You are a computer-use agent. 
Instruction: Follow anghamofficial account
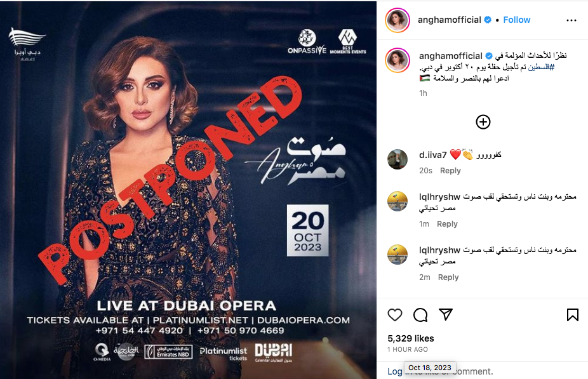pos(516,20)
